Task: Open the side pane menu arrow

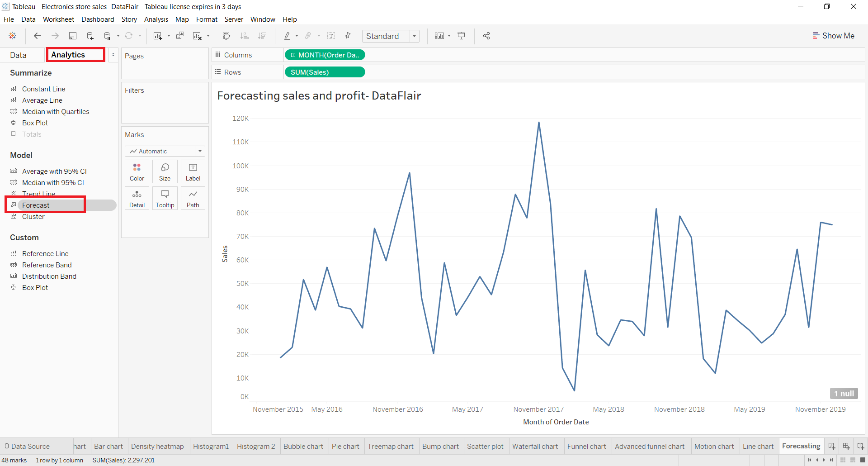Action: point(113,55)
